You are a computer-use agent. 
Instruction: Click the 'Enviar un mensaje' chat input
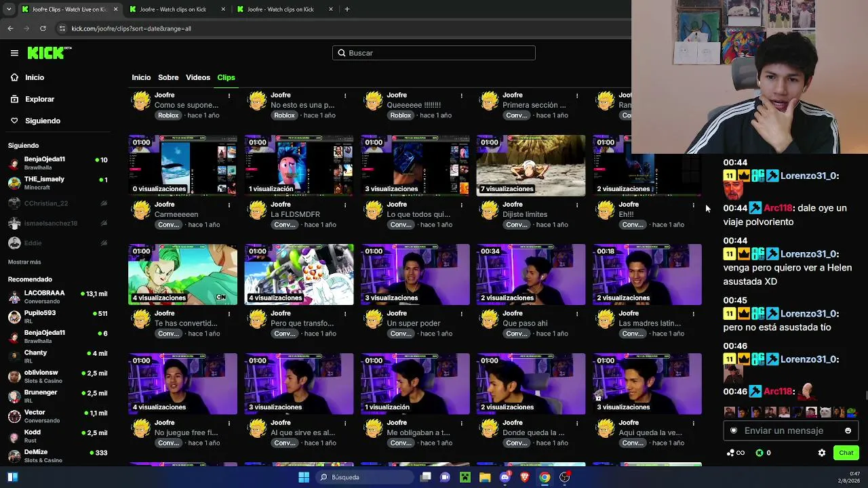point(791,430)
